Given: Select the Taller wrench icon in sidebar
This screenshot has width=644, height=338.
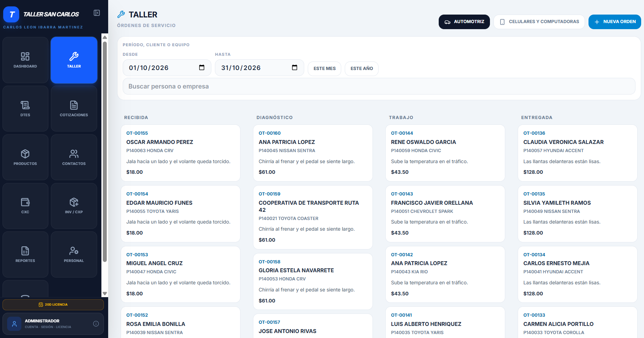Looking at the screenshot, I should tap(74, 57).
